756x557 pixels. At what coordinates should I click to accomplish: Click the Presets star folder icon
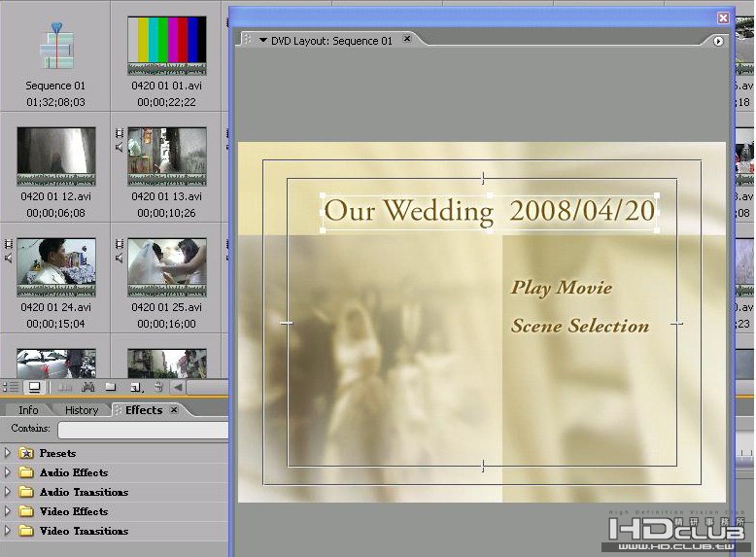(26, 453)
